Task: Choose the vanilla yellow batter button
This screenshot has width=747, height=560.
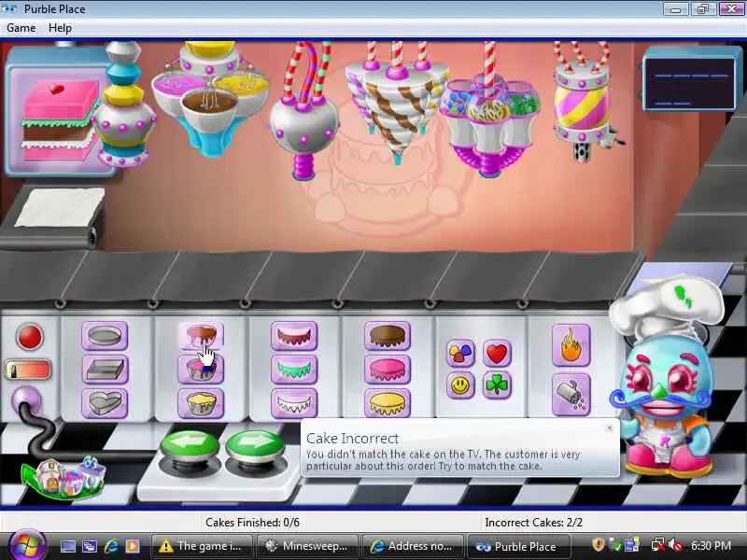Action: point(201,403)
